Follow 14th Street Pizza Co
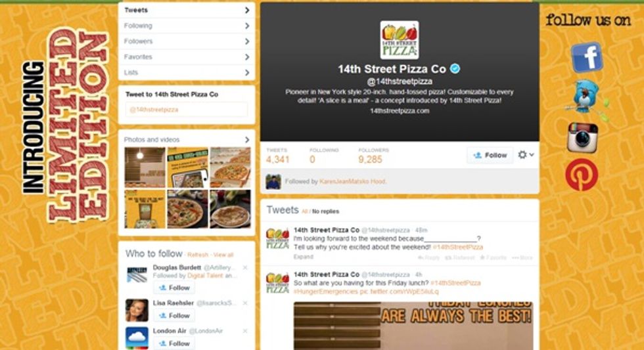This screenshot has height=350, width=644. 490,155
